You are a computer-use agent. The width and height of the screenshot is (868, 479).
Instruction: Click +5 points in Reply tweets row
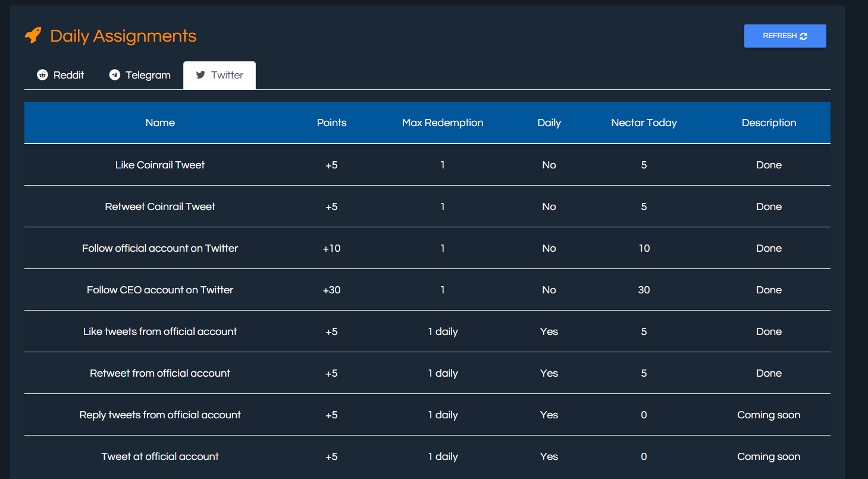pos(331,415)
